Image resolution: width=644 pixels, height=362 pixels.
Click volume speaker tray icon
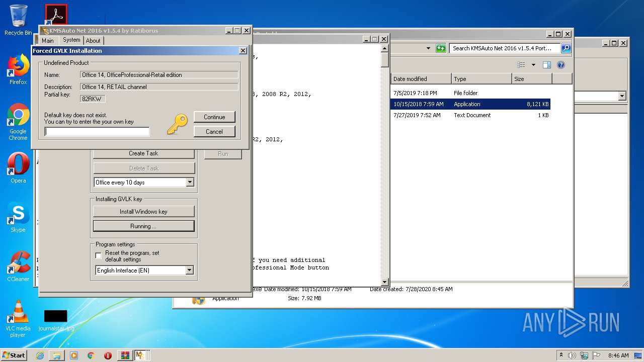[572, 355]
